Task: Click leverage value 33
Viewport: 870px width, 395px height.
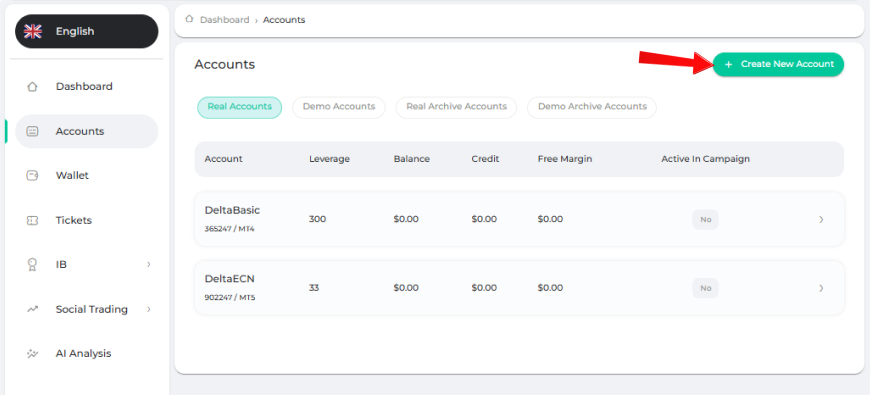Action: pyautogui.click(x=314, y=288)
